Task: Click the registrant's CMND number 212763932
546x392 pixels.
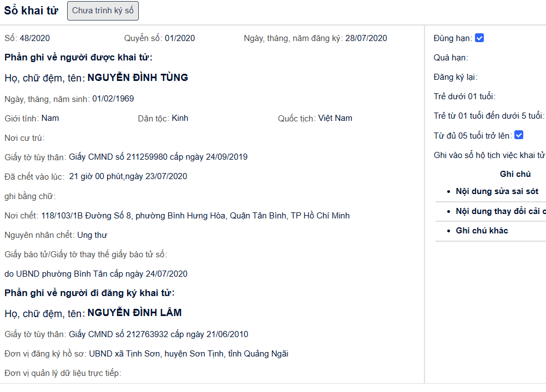Action: 146,334
